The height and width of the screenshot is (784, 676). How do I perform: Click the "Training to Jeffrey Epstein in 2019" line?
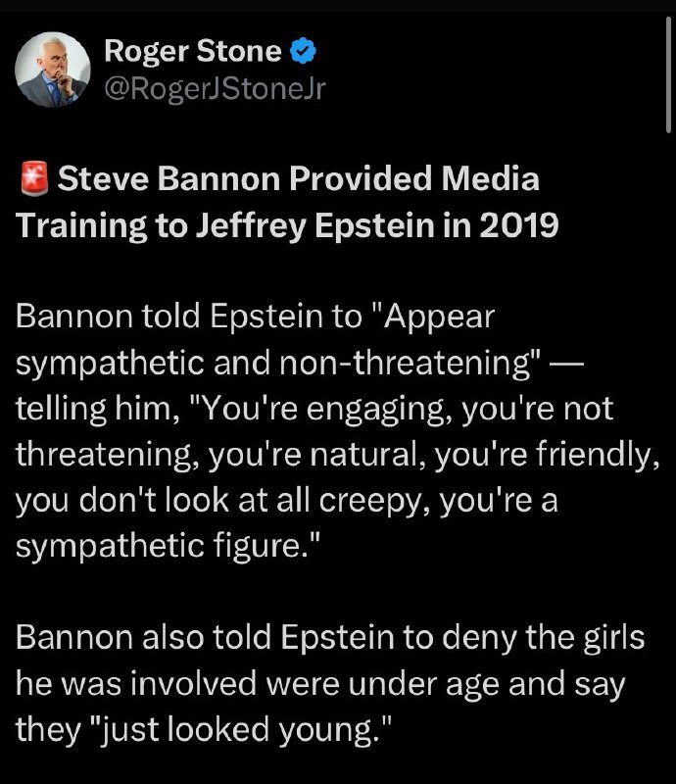(x=287, y=225)
